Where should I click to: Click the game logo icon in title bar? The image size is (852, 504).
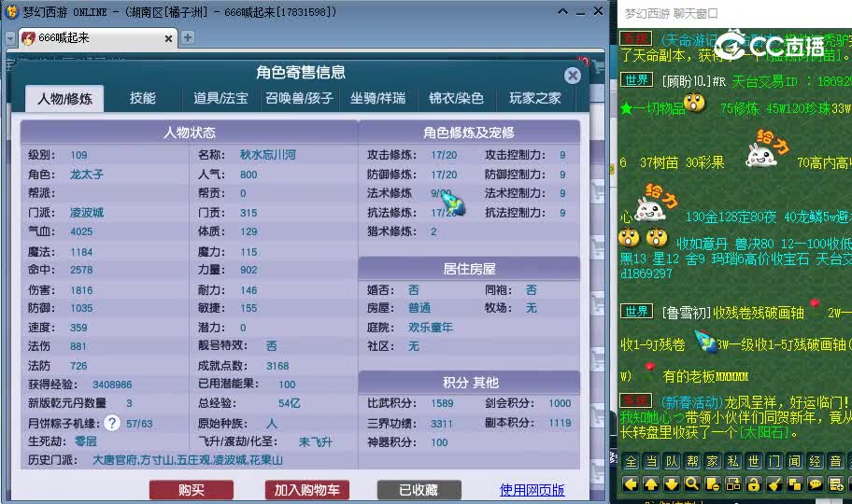tap(11, 11)
